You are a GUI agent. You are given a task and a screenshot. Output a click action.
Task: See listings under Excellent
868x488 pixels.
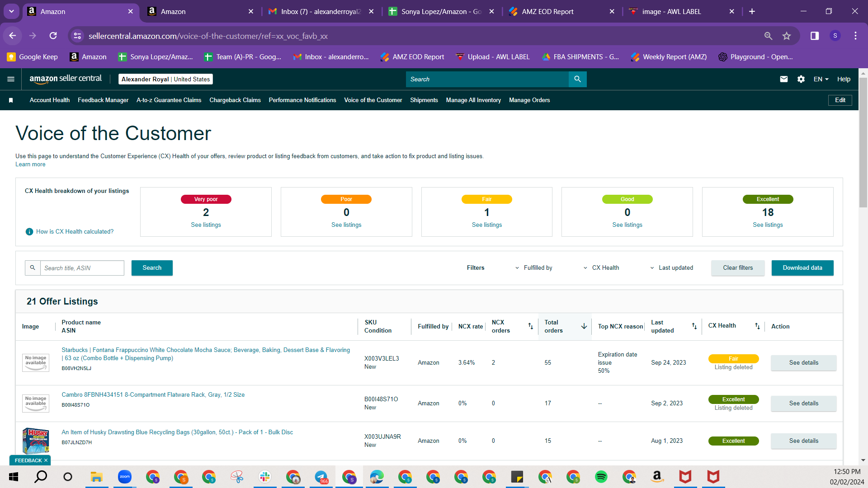(768, 225)
